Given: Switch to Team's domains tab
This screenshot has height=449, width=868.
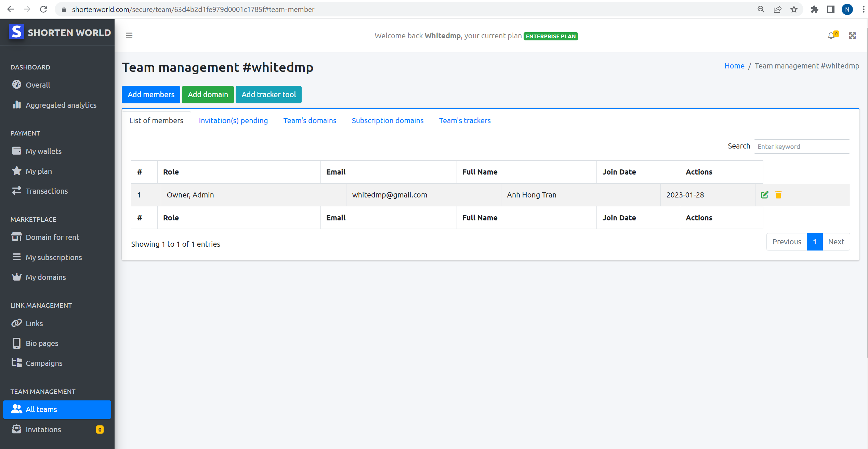Looking at the screenshot, I should coord(310,120).
